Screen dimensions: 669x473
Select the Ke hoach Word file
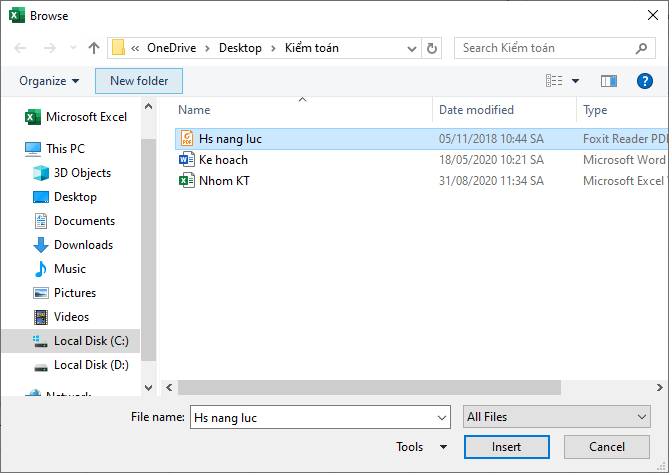422,160
